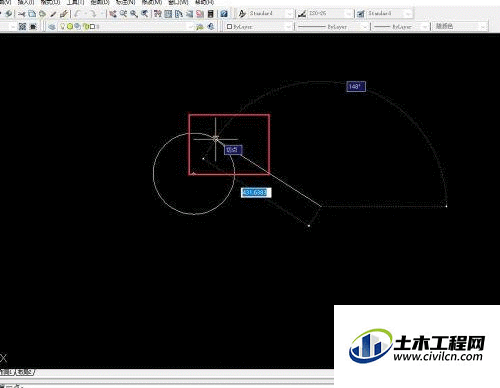500x388 pixels.
Task: Click the publish globe icon at toolbar left
Action: (x=9, y=14)
